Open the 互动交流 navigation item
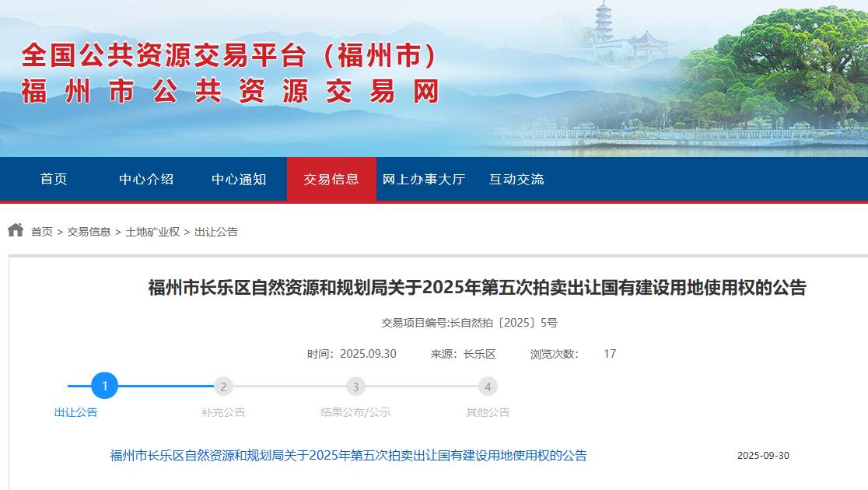The image size is (868, 490). coord(516,179)
